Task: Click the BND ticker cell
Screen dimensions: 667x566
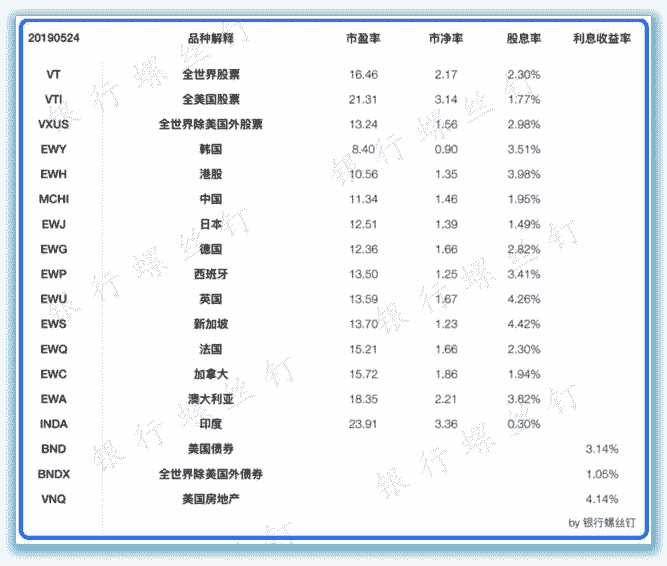Action: click(x=54, y=449)
